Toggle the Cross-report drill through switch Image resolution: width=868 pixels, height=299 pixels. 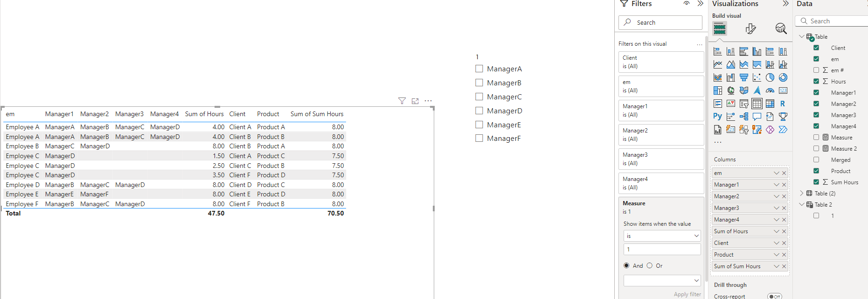775,296
